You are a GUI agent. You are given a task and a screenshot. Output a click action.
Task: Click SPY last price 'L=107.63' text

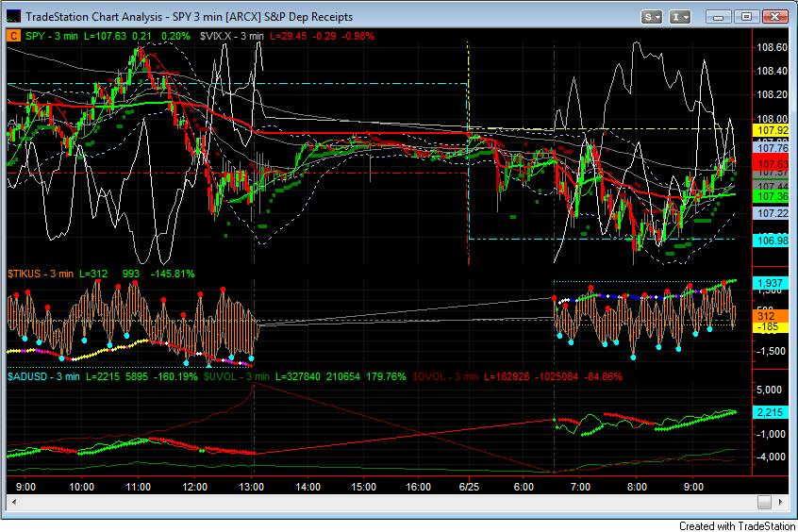[105, 36]
